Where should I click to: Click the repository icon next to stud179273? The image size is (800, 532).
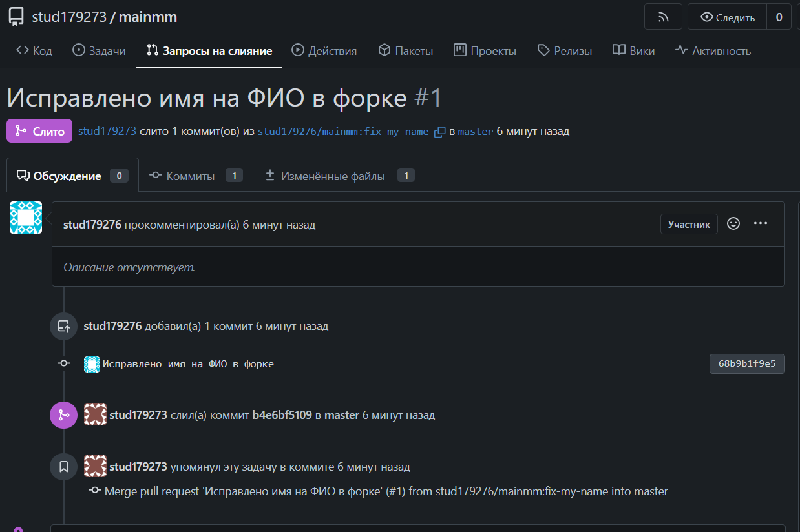point(17,17)
